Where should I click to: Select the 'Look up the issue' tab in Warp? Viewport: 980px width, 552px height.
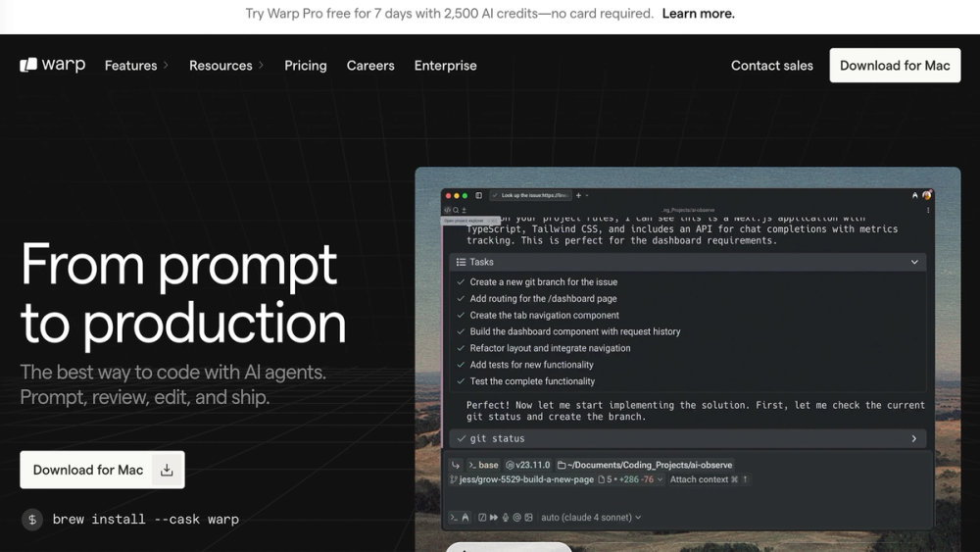point(530,196)
